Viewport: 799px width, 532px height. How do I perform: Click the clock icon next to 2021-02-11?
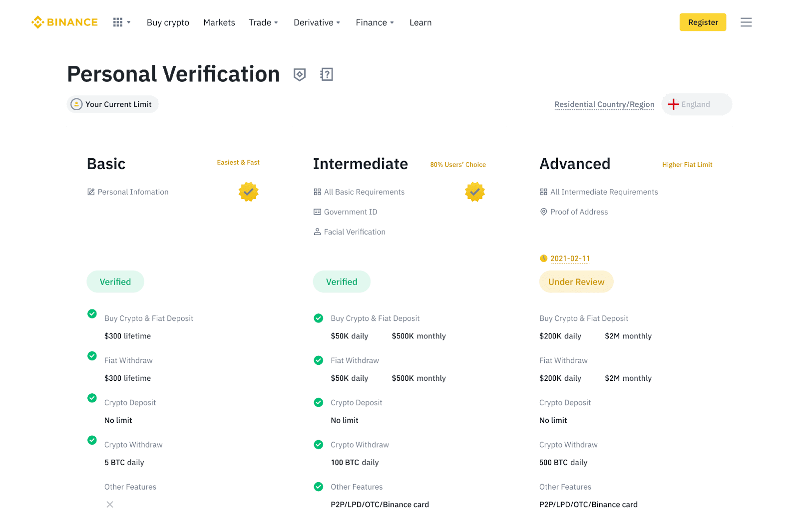pyautogui.click(x=543, y=258)
